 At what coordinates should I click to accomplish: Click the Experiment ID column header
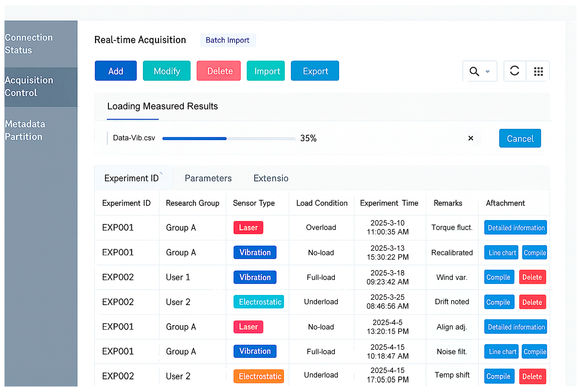pyautogui.click(x=126, y=203)
